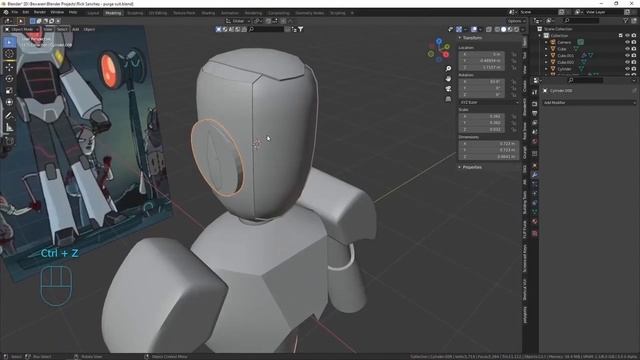Open the viewport View menu
The height and width of the screenshot is (360, 640).
point(48,29)
